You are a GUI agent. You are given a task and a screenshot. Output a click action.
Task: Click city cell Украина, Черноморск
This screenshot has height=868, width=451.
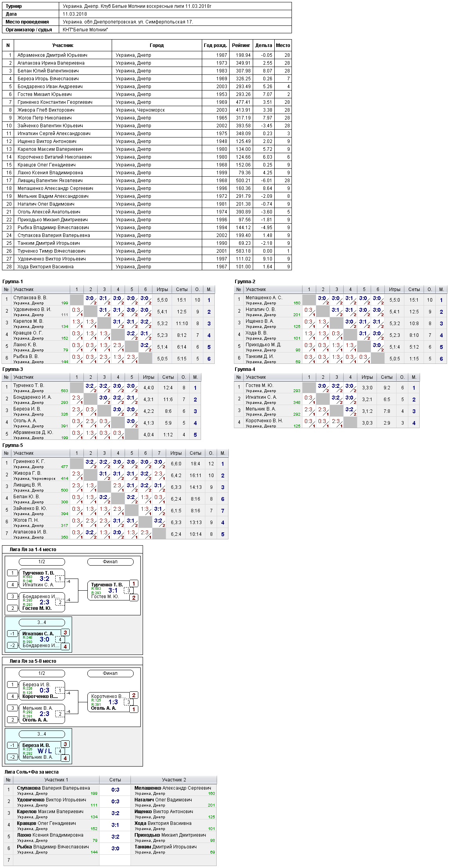pyautogui.click(x=140, y=110)
